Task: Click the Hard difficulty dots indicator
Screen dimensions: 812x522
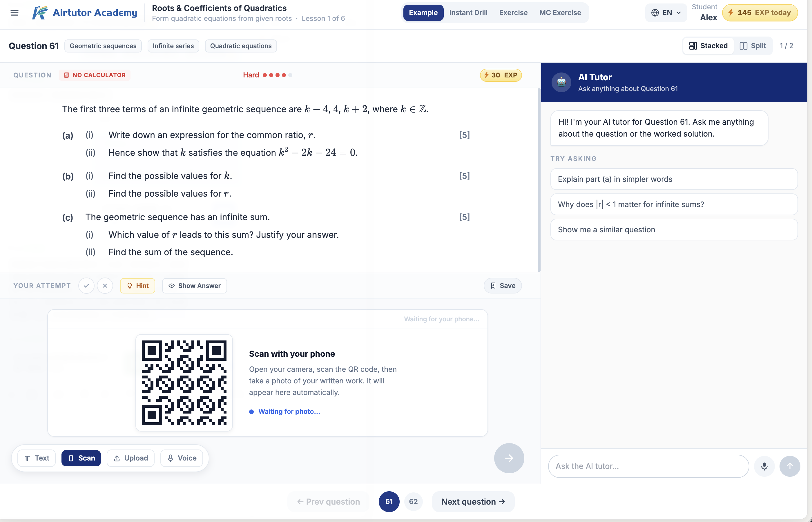Action: coord(277,75)
